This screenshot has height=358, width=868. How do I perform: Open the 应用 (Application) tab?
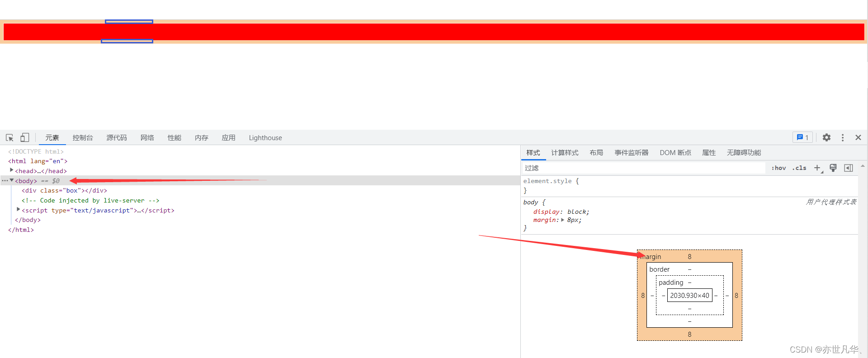click(x=229, y=138)
